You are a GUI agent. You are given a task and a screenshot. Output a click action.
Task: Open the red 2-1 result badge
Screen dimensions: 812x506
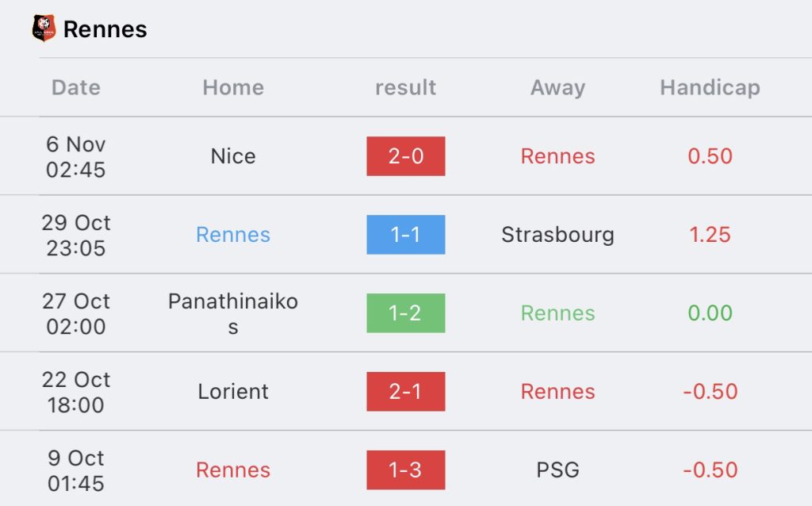point(406,392)
